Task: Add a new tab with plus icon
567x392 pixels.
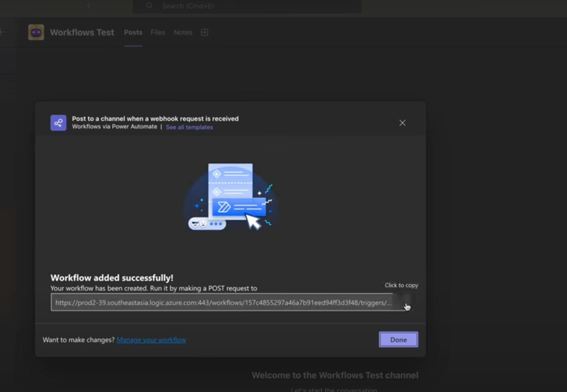Action: pos(204,32)
